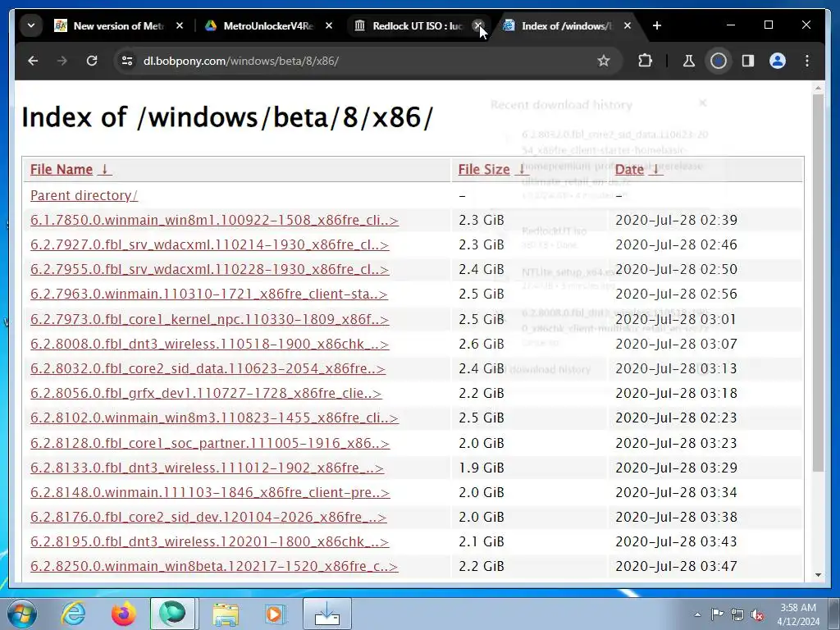Go to Parent directory
Image resolution: width=840 pixels, height=630 pixels.
[84, 195]
